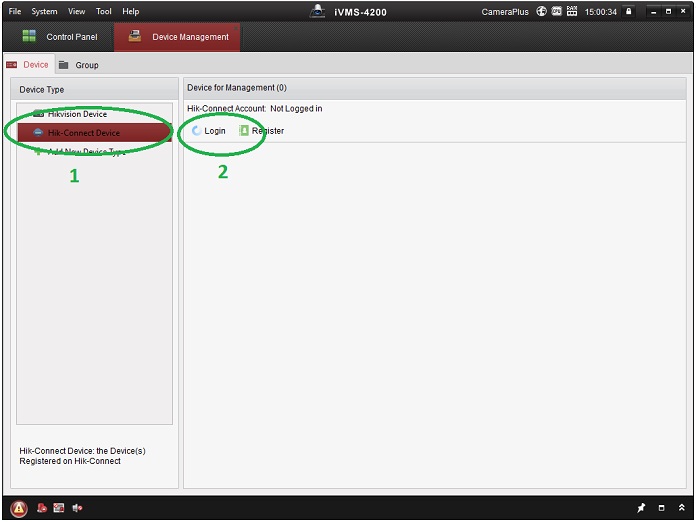This screenshot has width=696, height=522.
Task: Switch to the Device Management tab
Action: point(177,37)
